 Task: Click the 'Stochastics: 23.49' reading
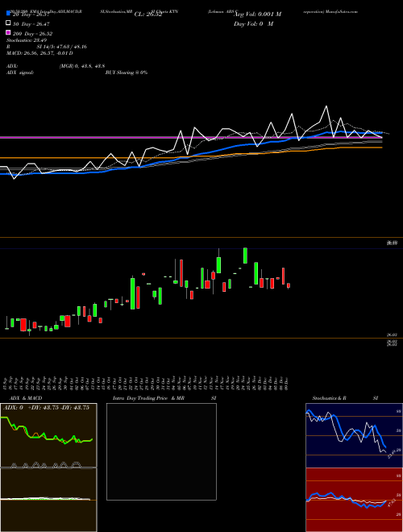click(x=27, y=40)
